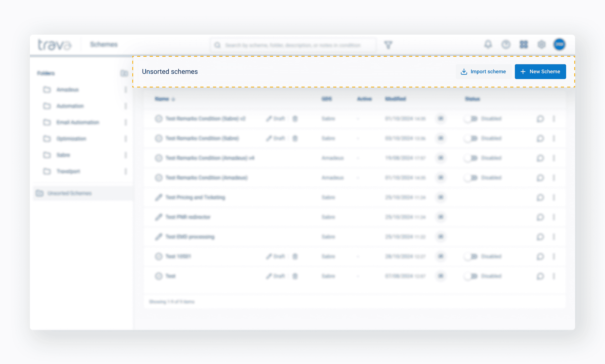Open the Email Automation folder
The height and width of the screenshot is (364, 605).
coord(78,122)
